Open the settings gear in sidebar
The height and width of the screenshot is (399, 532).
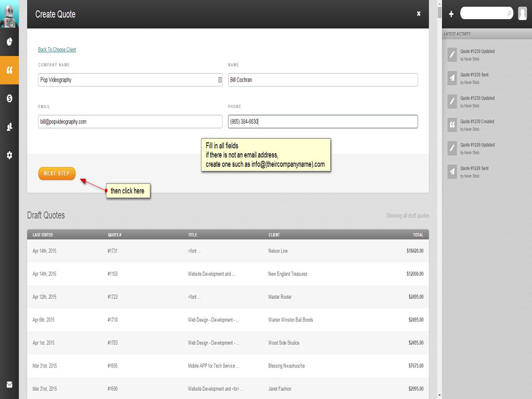pyautogui.click(x=9, y=155)
